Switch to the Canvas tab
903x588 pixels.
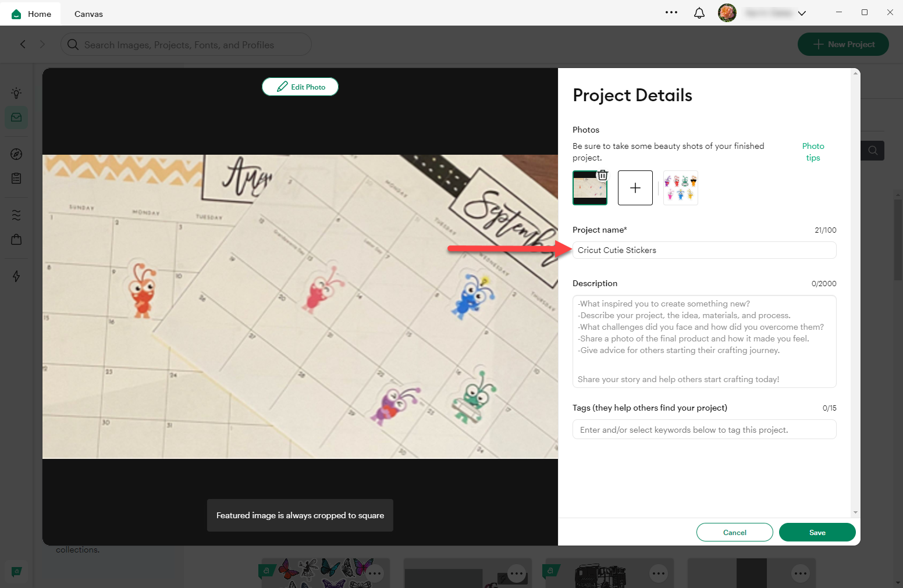(88, 13)
